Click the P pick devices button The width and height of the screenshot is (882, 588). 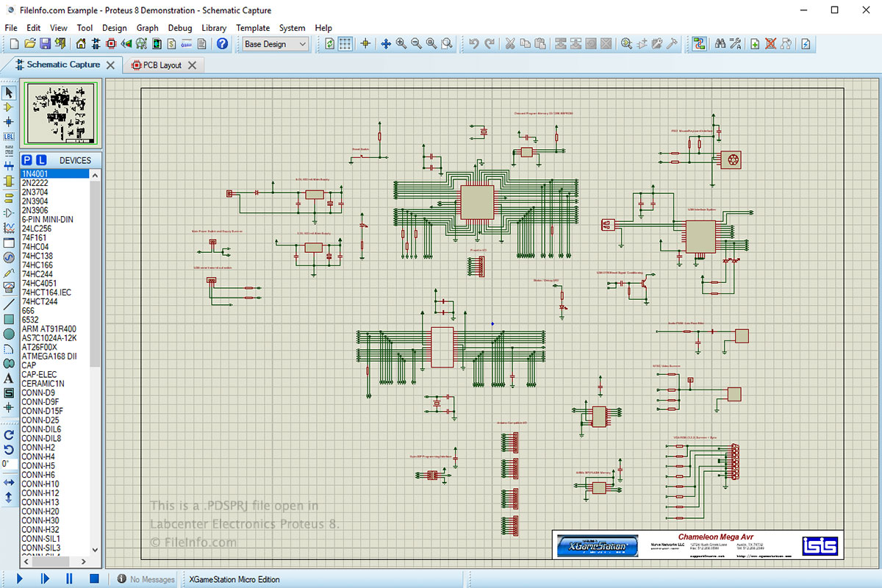coord(26,160)
